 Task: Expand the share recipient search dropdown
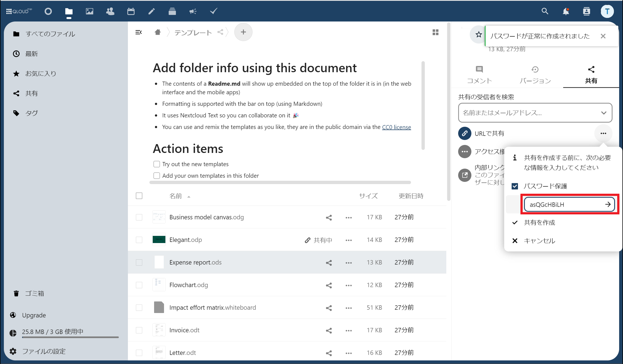pyautogui.click(x=604, y=113)
